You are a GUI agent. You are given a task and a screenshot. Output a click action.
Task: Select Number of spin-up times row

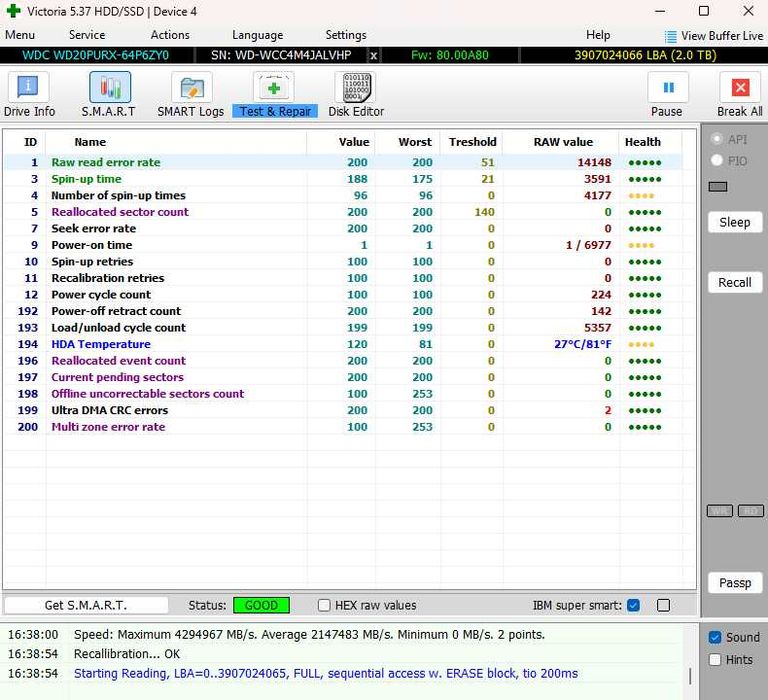coord(343,195)
